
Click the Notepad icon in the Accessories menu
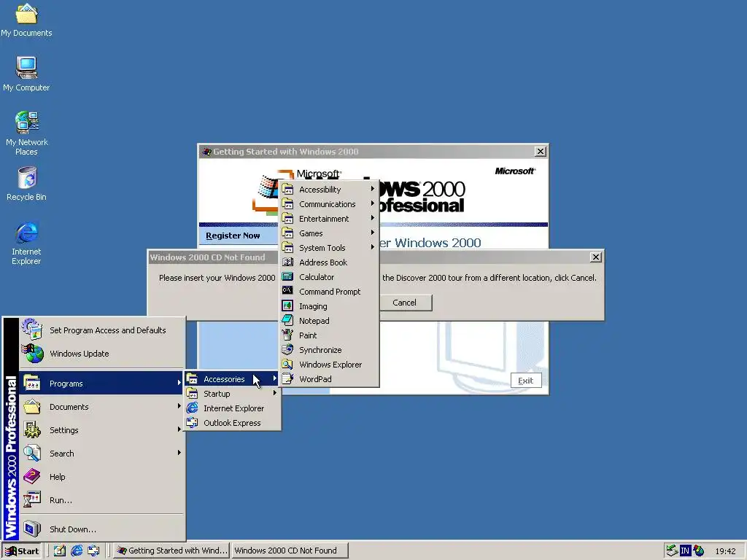[x=287, y=321]
